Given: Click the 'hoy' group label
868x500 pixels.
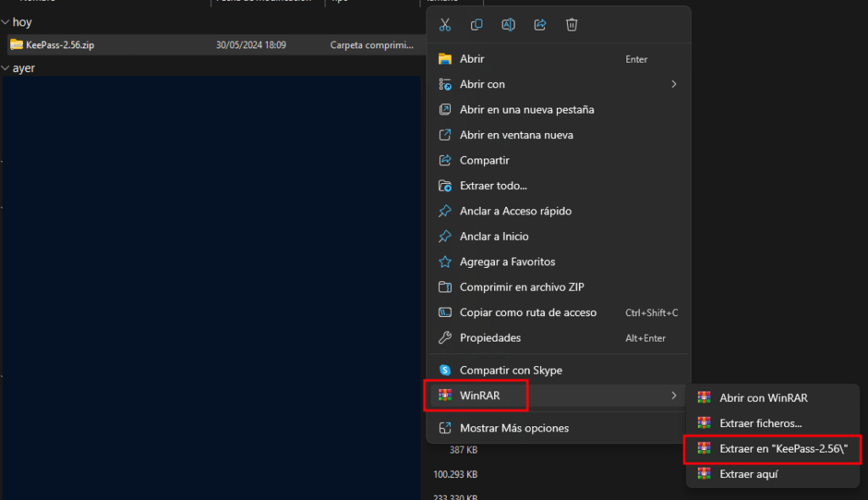Looking at the screenshot, I should 22,22.
